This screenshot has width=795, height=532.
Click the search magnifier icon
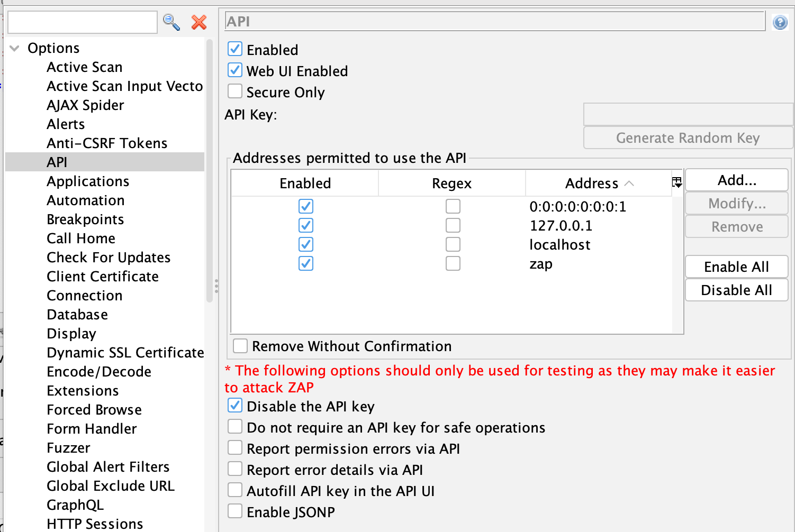click(x=171, y=22)
